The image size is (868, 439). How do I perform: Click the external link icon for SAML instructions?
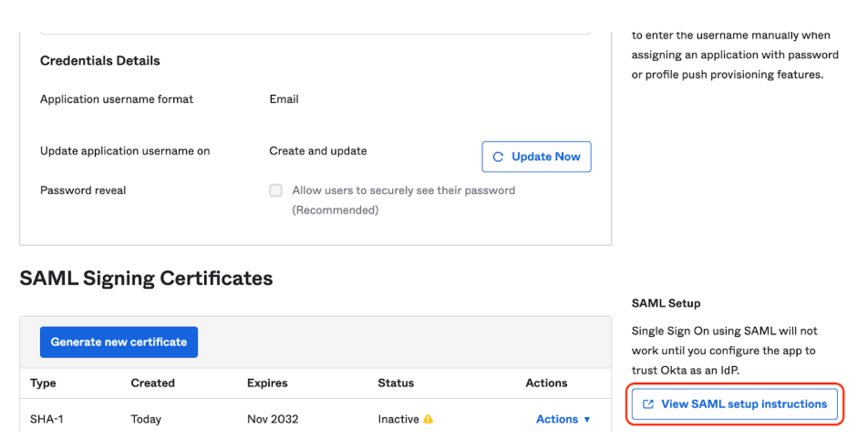coord(648,404)
